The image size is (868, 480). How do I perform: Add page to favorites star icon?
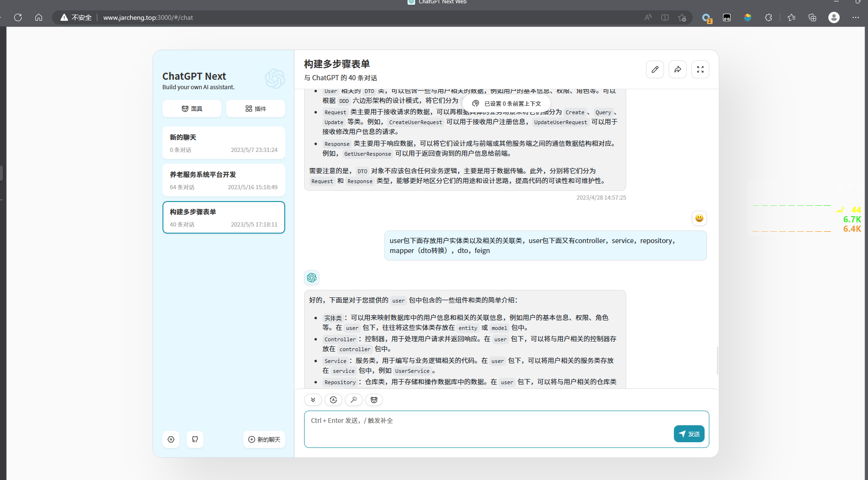click(682, 17)
